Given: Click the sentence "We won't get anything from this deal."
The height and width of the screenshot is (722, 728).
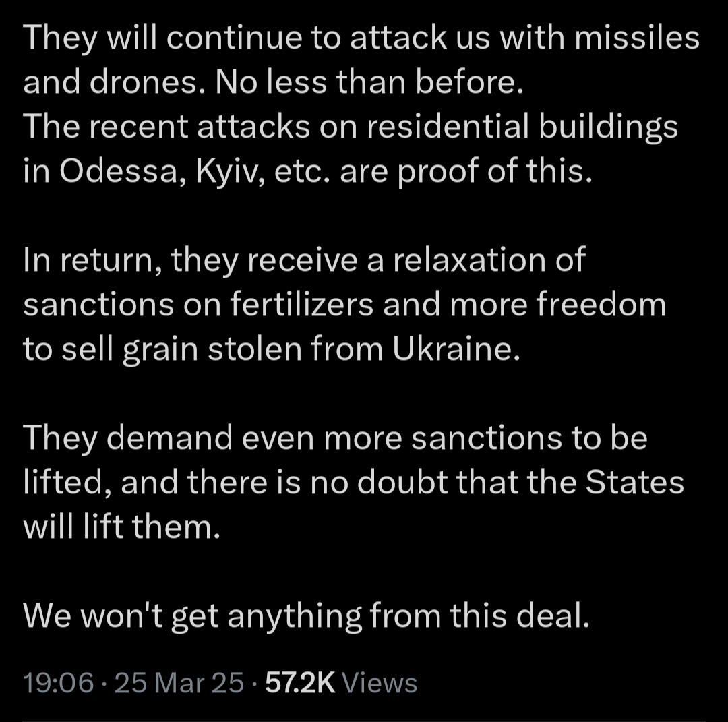Looking at the screenshot, I should [307, 616].
